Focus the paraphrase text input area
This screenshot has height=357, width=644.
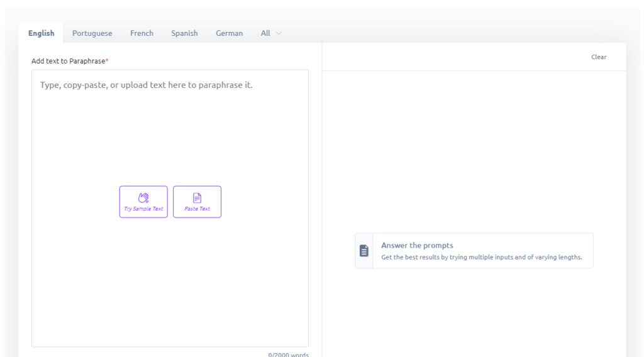click(x=170, y=138)
